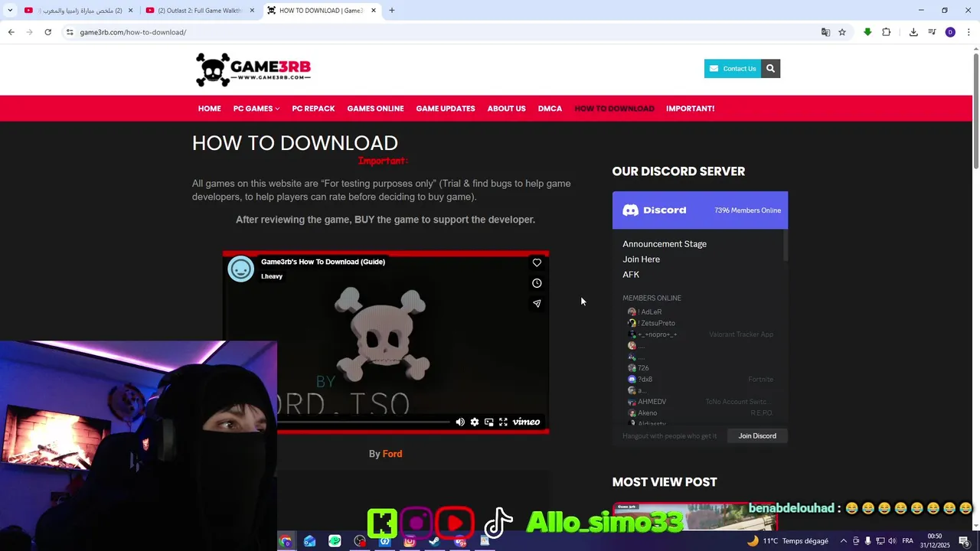Open the GAMES ONLINE menu item
980x551 pixels.
[x=375, y=109]
